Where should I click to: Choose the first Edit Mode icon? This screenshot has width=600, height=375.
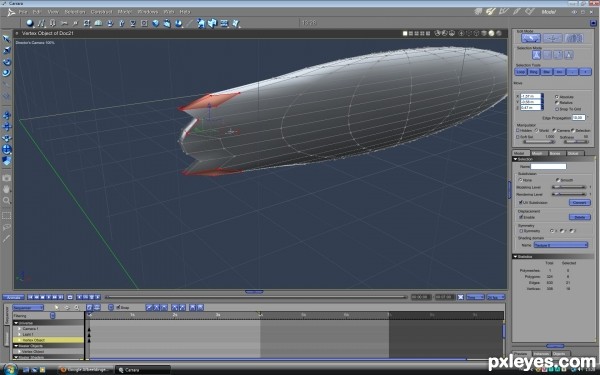coord(531,38)
